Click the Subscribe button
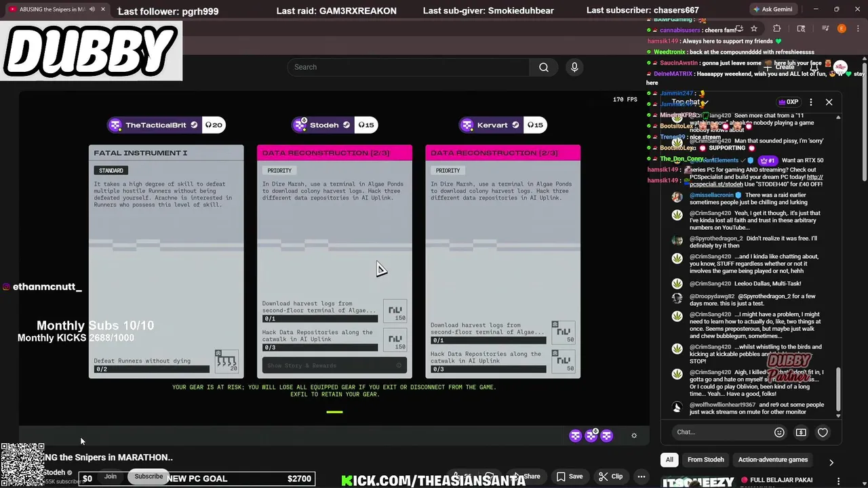The width and height of the screenshot is (868, 488). 149,476
